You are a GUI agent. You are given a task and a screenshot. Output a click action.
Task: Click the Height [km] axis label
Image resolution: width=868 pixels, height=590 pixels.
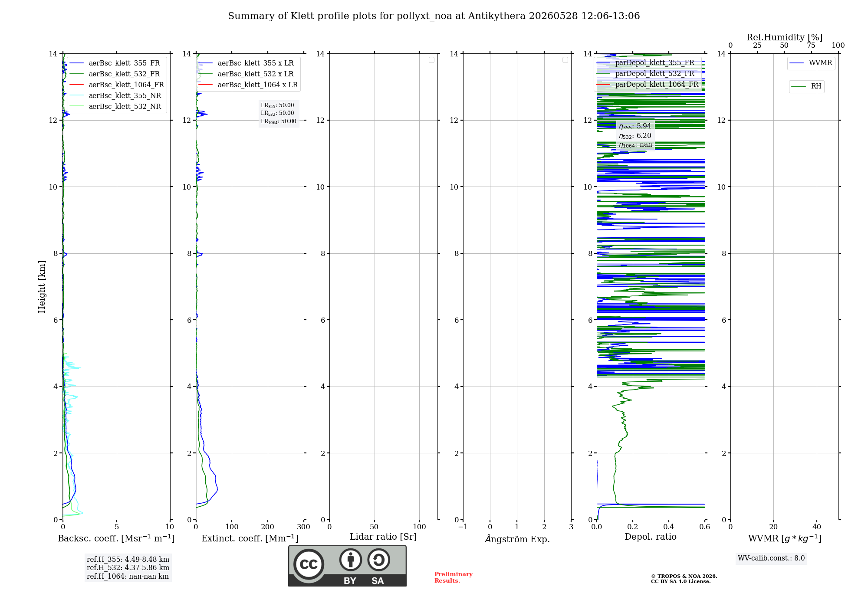pos(42,287)
